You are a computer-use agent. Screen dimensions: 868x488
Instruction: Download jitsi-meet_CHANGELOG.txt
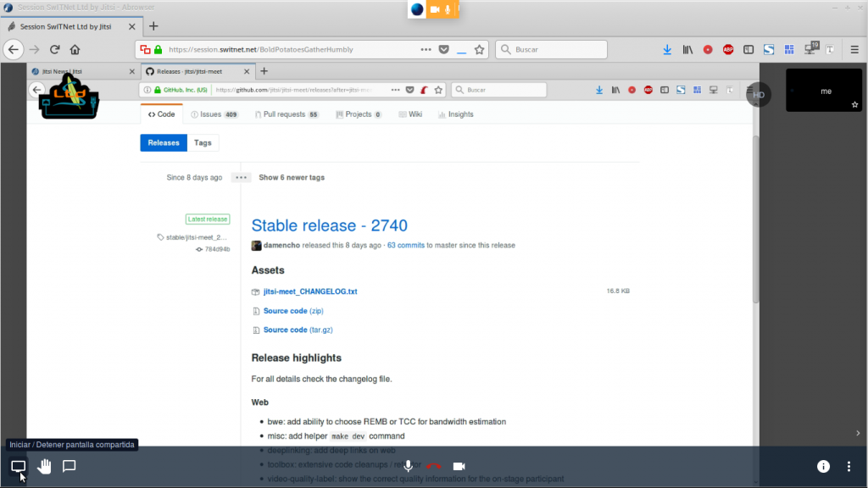click(310, 291)
